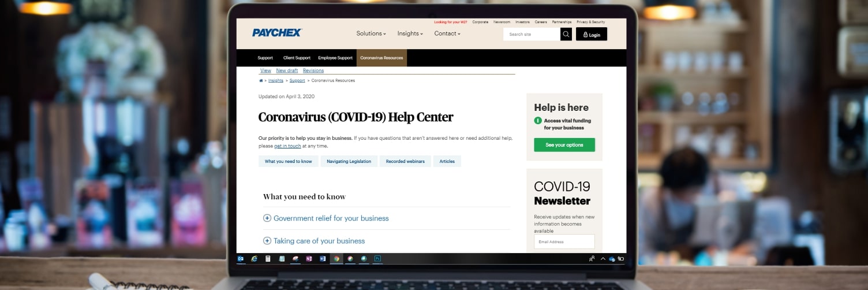Select the Coronavirus Resources tab
Screen dimensions: 868x290
[x=381, y=58]
